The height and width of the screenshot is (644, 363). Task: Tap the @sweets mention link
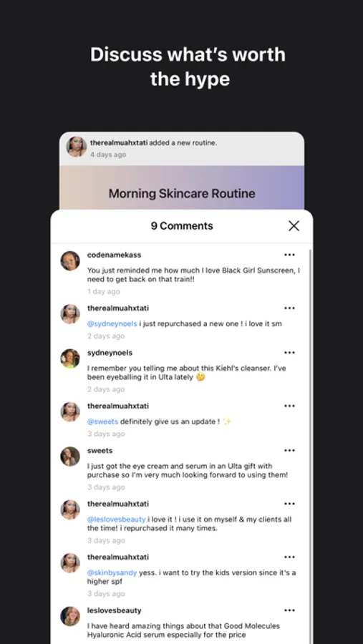[x=102, y=421]
